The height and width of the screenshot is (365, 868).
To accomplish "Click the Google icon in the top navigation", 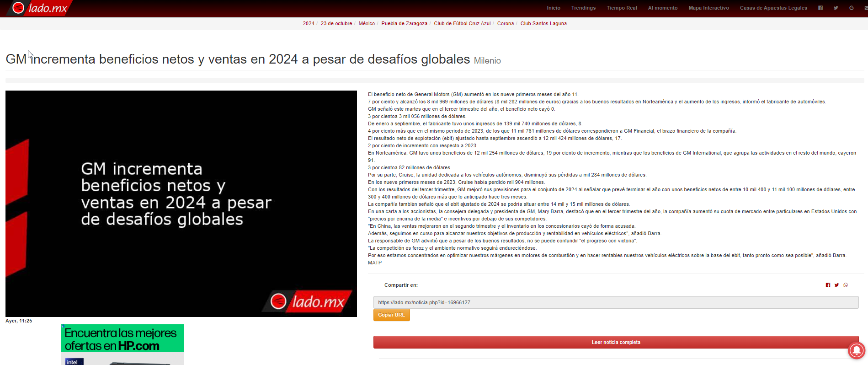I will (852, 8).
